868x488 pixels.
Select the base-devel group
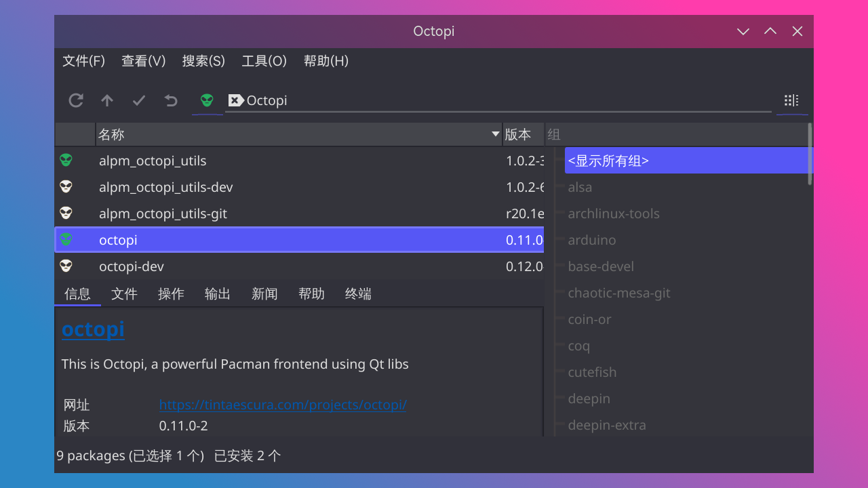(x=601, y=266)
